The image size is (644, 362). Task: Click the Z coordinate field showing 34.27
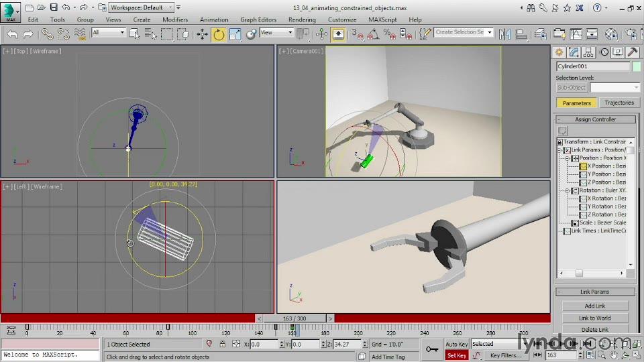click(x=347, y=345)
